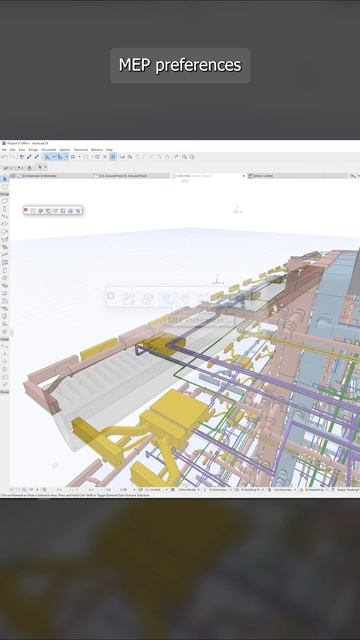Open the File menu
Image resolution: width=360 pixels, height=640 pixels.
point(4,150)
